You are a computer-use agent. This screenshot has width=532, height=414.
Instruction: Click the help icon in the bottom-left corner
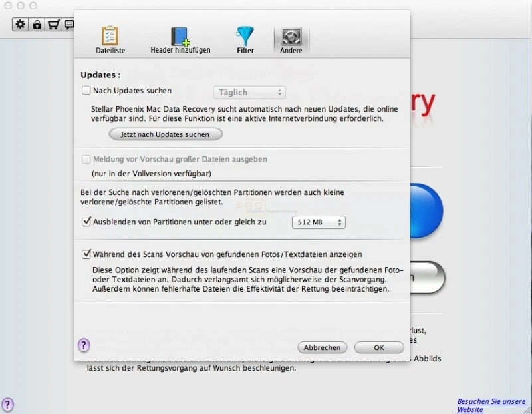tap(7, 403)
